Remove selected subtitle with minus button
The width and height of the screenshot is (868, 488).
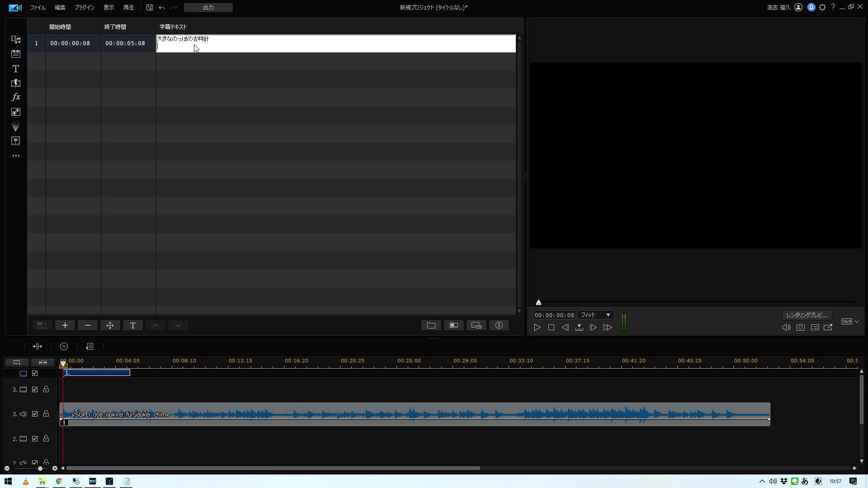click(x=88, y=325)
